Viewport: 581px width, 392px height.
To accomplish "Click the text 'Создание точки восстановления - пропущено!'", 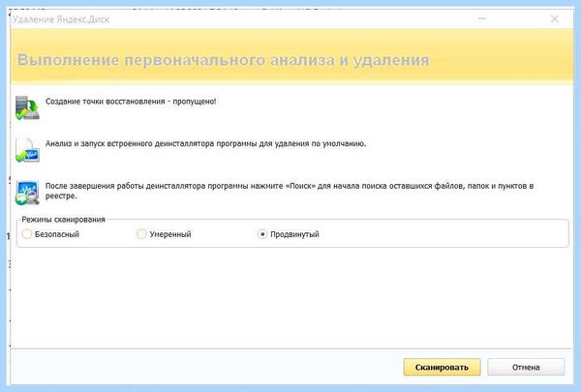I will click(131, 102).
